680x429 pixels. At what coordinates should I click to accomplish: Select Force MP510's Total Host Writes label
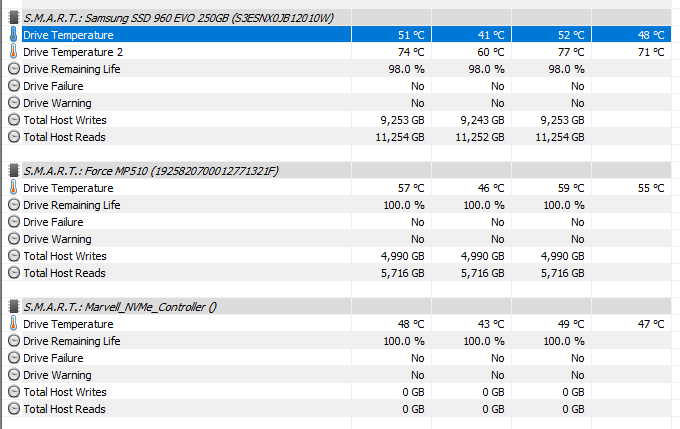tap(65, 256)
